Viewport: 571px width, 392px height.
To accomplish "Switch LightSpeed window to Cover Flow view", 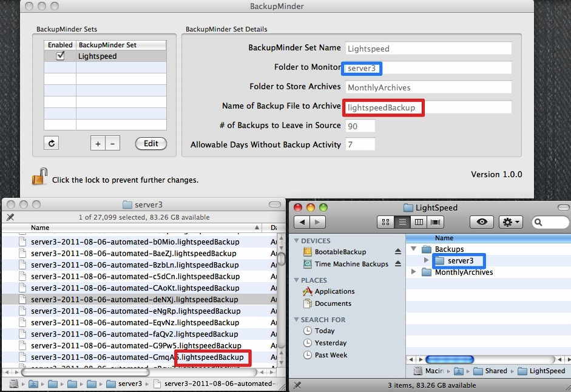I will pos(435,222).
